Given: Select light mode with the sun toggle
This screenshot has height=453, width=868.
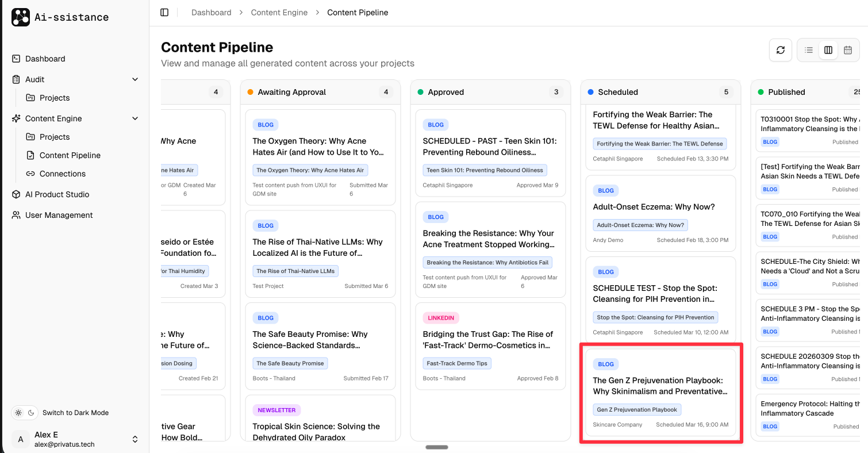Looking at the screenshot, I should [x=18, y=412].
